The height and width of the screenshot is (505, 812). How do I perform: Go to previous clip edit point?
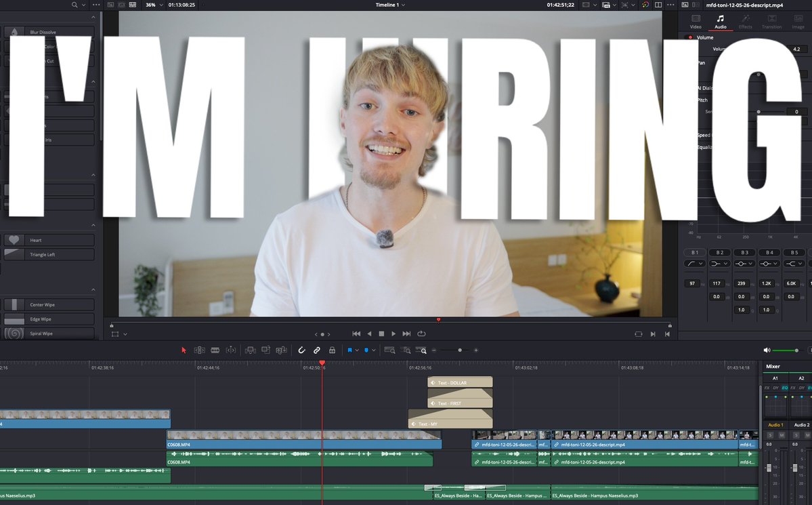668,334
